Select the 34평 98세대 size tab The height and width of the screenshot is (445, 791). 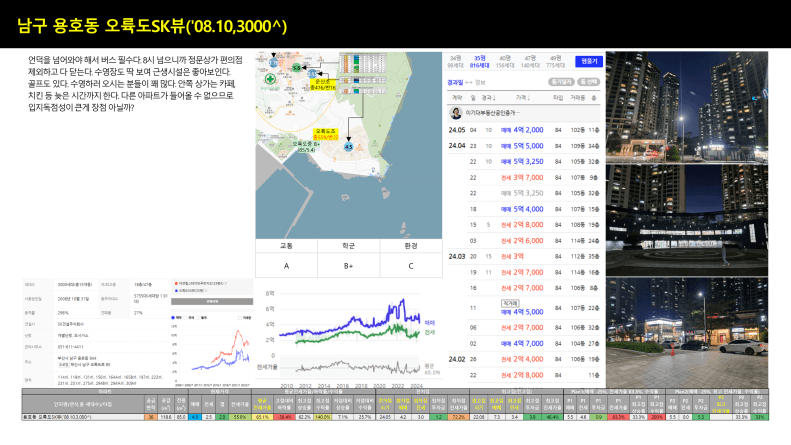coord(455,62)
